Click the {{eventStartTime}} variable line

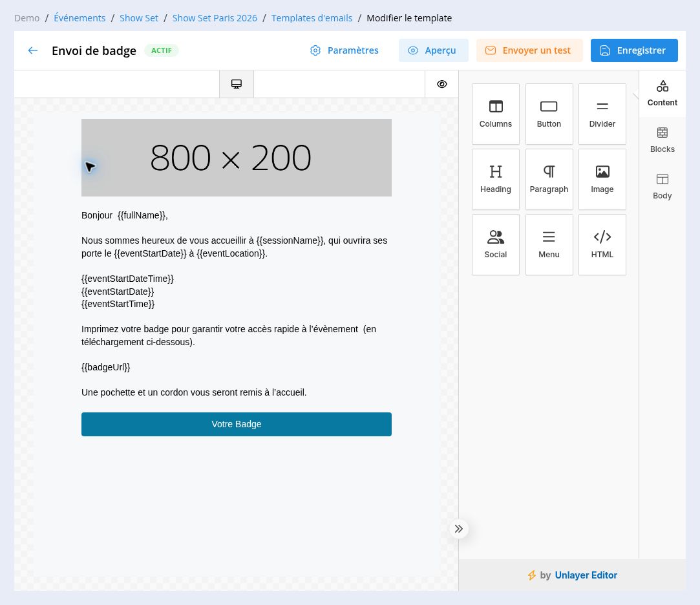pos(118,304)
